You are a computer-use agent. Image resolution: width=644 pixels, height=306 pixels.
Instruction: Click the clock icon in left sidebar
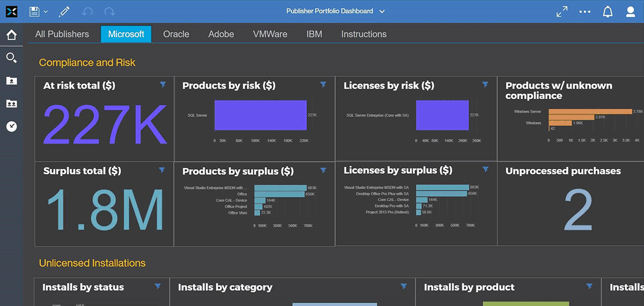tap(11, 126)
